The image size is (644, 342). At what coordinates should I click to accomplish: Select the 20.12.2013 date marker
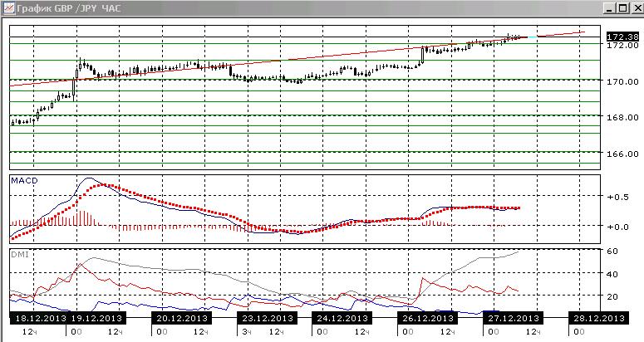click(x=182, y=318)
